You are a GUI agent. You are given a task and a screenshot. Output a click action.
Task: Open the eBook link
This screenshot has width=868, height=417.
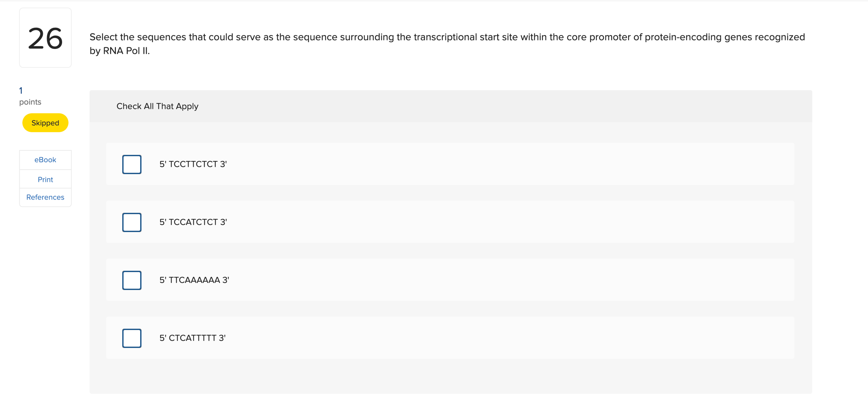(x=45, y=160)
